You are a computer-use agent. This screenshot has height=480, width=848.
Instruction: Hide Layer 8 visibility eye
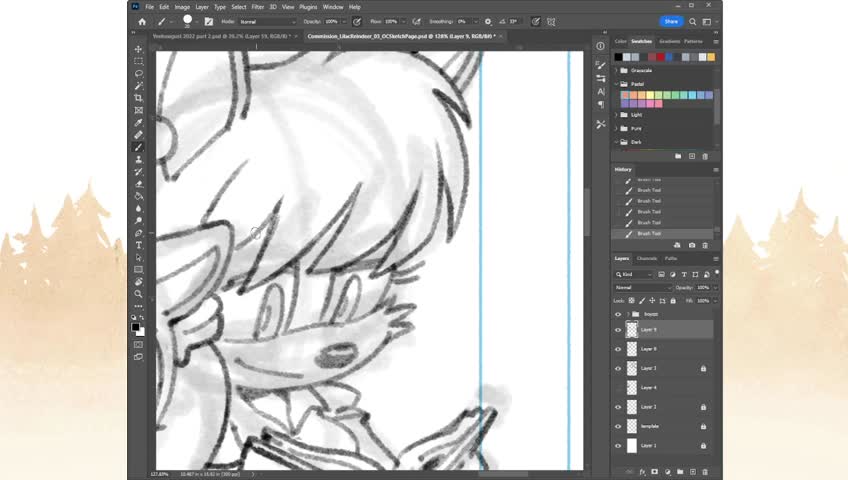click(618, 349)
